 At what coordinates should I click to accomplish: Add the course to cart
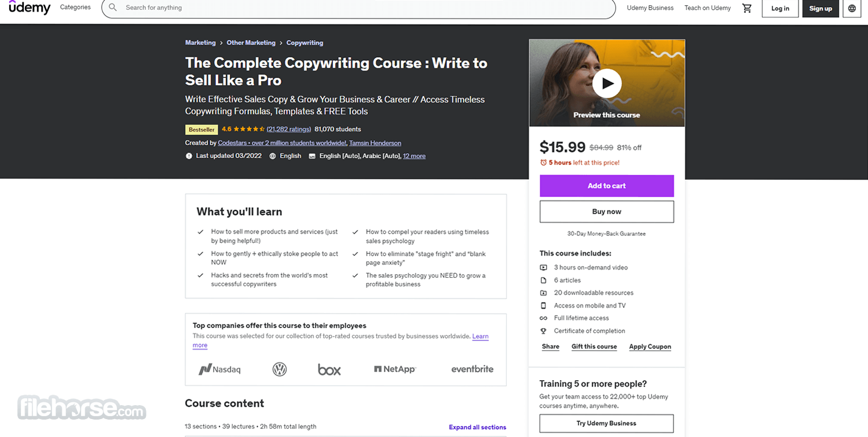[607, 186]
